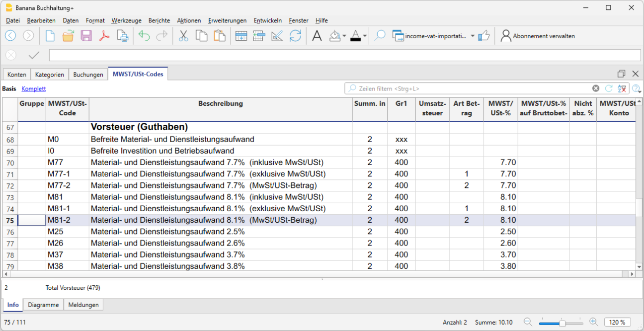
Task: Switch to the Kategorien tab
Action: [x=49, y=75]
